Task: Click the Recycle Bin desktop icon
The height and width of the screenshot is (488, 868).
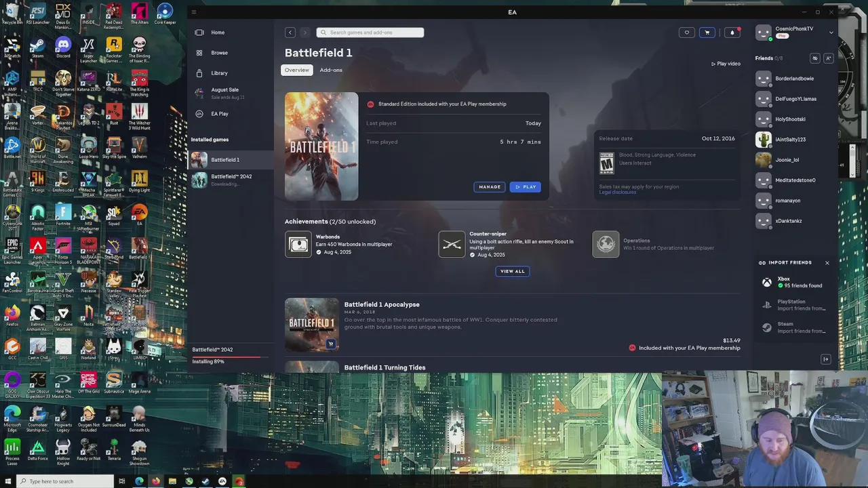Action: [x=12, y=14]
